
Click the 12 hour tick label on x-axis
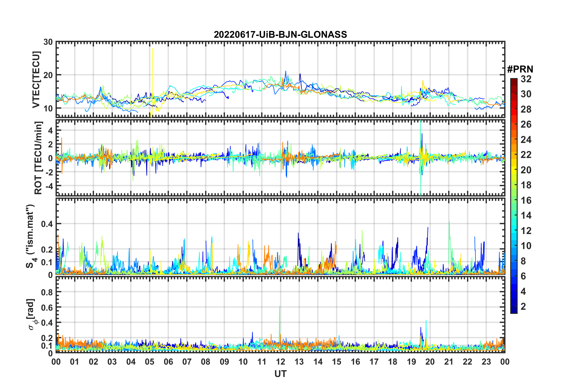(280, 362)
